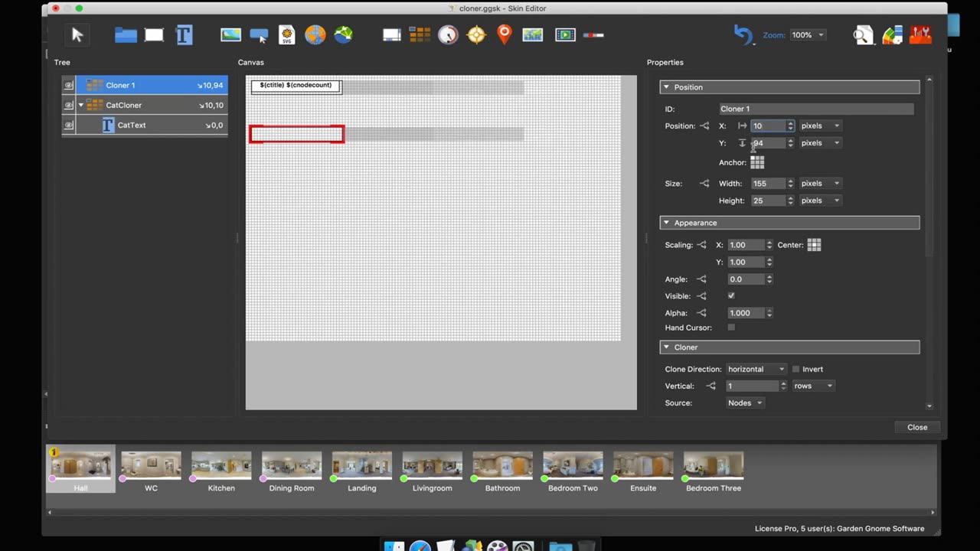This screenshot has width=980, height=551.
Task: Open the X position units dropdown
Action: 820,126
